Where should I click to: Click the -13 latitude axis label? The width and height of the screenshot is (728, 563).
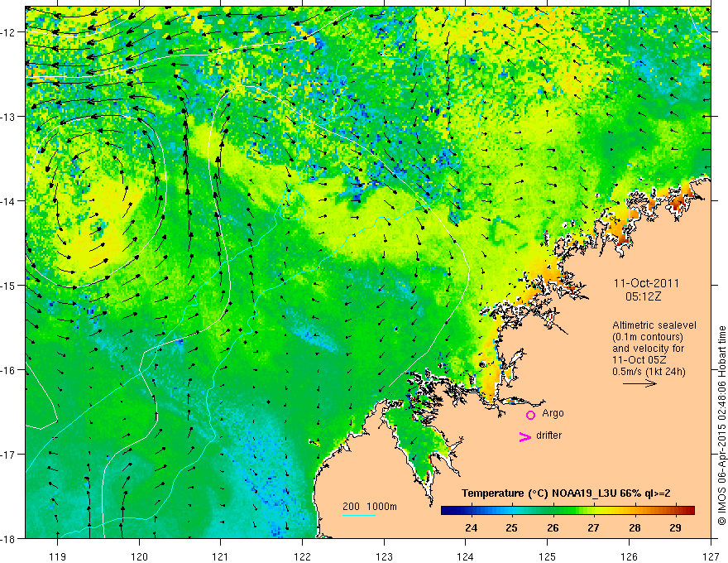click(9, 117)
